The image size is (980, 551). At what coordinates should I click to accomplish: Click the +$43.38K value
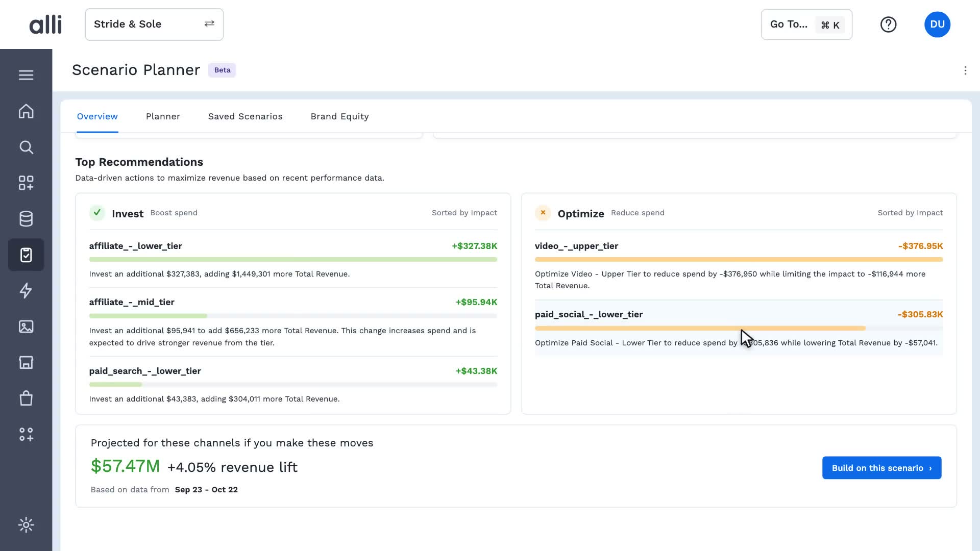coord(476,371)
